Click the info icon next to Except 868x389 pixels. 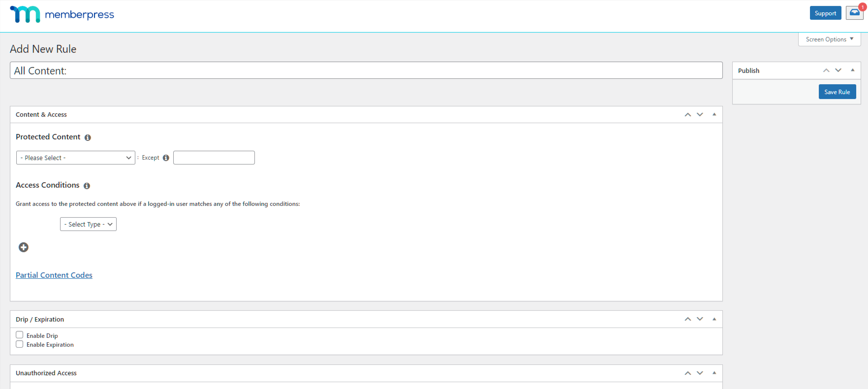(166, 158)
